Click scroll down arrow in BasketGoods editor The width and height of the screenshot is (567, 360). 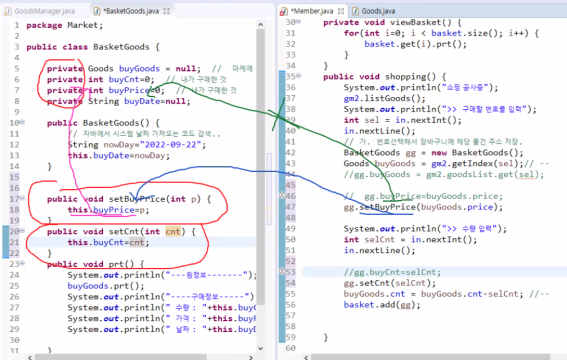coord(260,348)
